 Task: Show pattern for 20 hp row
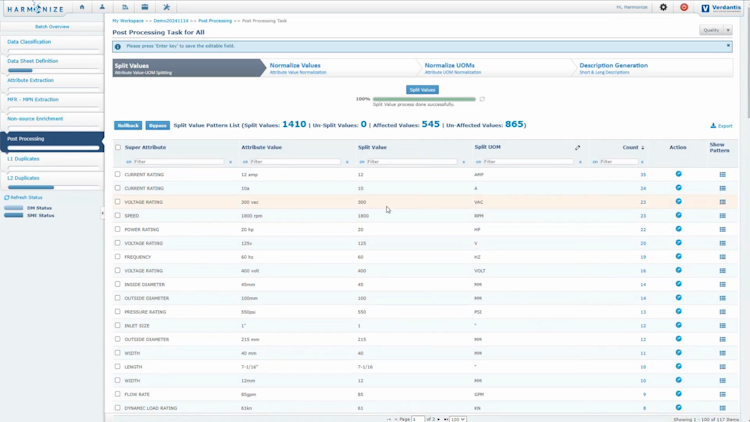[x=722, y=229]
